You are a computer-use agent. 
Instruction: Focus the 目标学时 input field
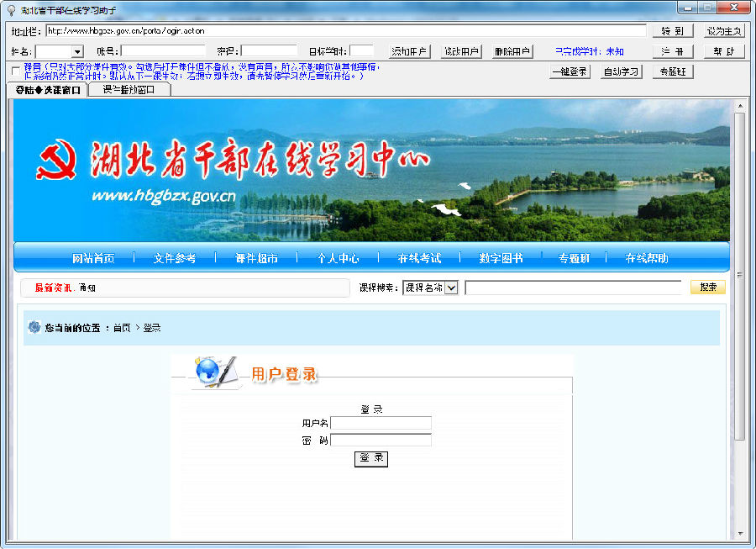tap(361, 51)
